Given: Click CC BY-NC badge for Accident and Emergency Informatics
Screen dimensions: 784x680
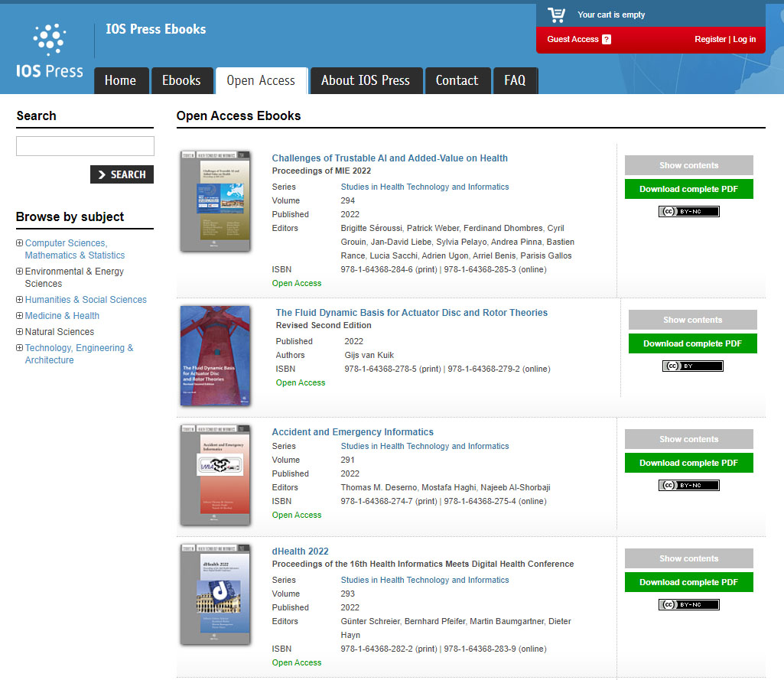Looking at the screenshot, I should point(688,486).
